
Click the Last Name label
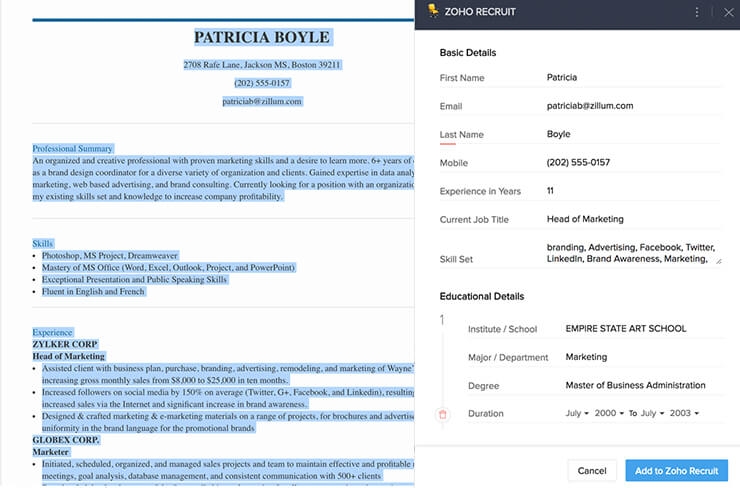(x=462, y=135)
